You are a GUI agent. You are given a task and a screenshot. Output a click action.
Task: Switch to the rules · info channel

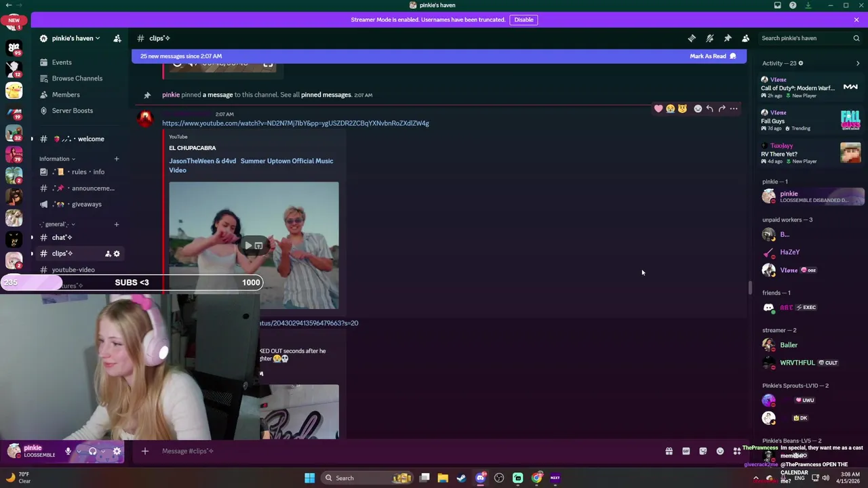[x=80, y=172]
